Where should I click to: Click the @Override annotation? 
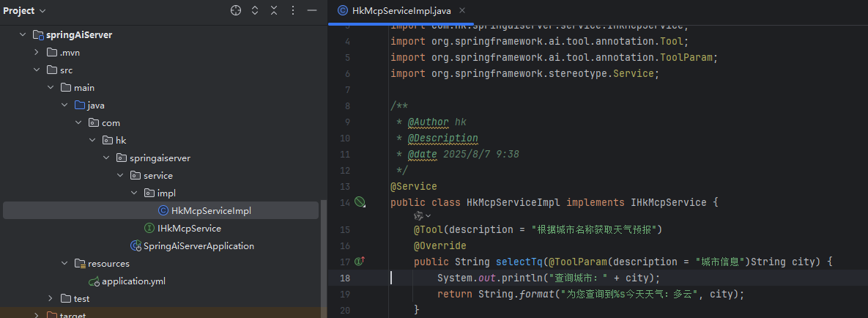coord(439,245)
